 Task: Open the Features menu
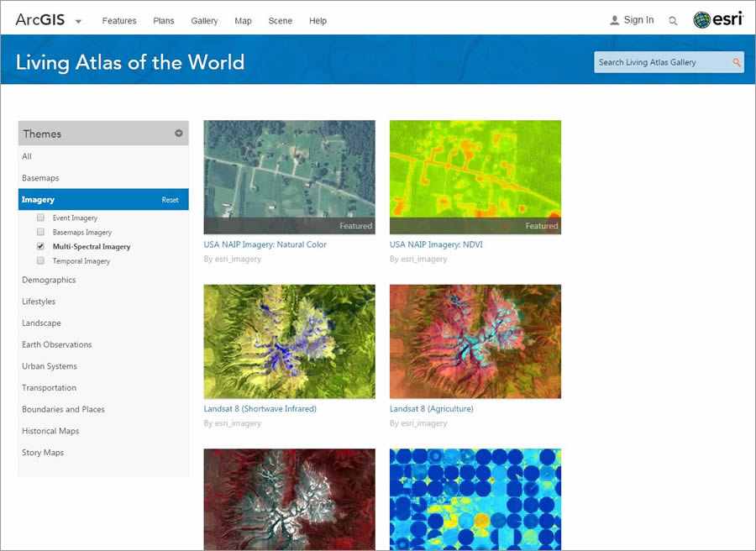[x=119, y=21]
